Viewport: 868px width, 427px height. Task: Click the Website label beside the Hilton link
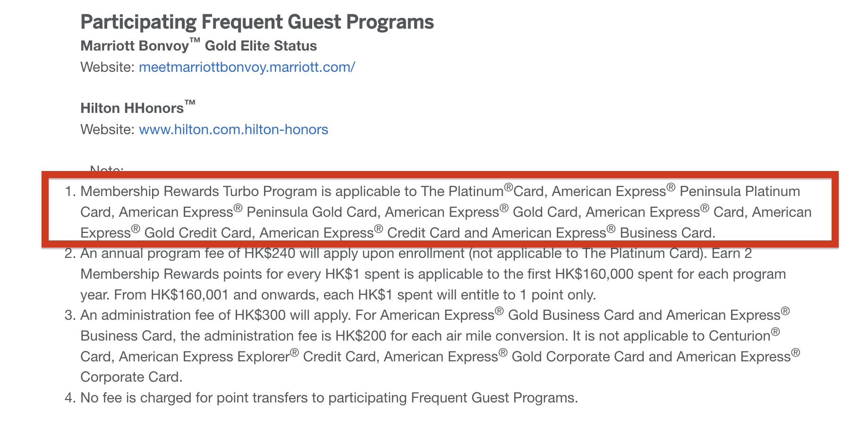108,129
